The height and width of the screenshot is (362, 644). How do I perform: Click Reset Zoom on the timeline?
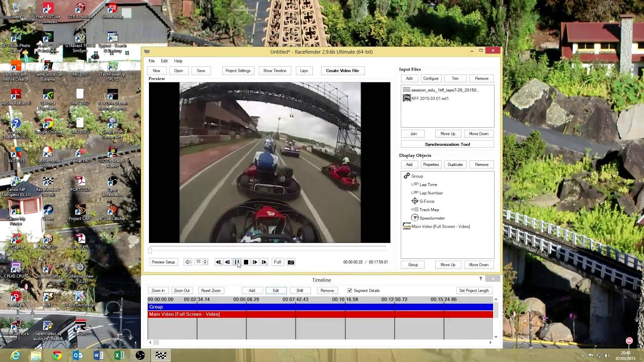tap(211, 291)
